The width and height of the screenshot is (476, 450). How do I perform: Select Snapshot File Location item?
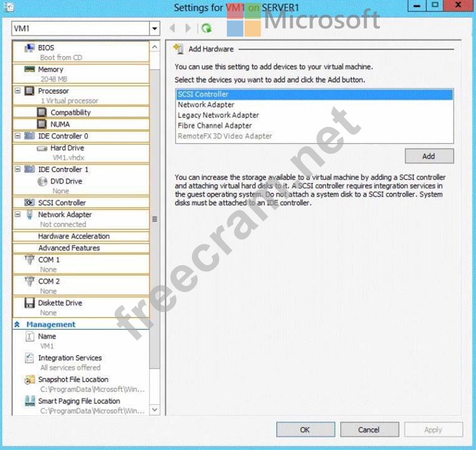pyautogui.click(x=81, y=384)
